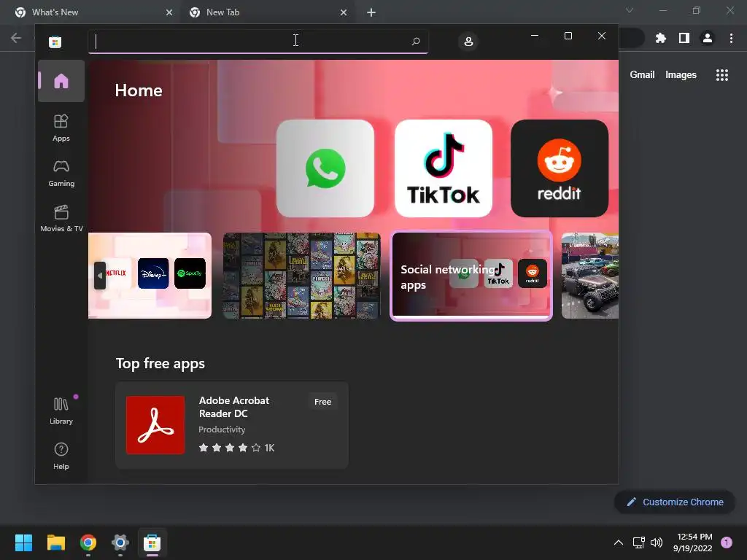The height and width of the screenshot is (560, 747).
Task: Open Gmail link in Chrome
Action: pos(642,75)
